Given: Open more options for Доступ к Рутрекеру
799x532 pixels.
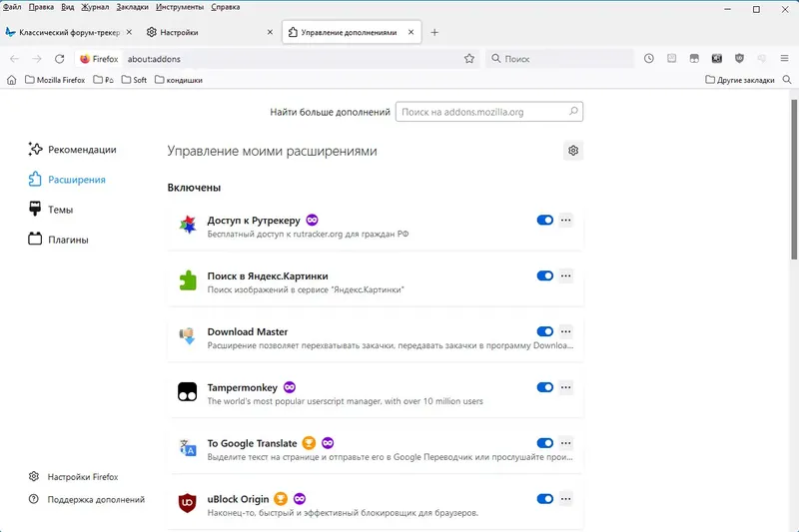Looking at the screenshot, I should (566, 220).
